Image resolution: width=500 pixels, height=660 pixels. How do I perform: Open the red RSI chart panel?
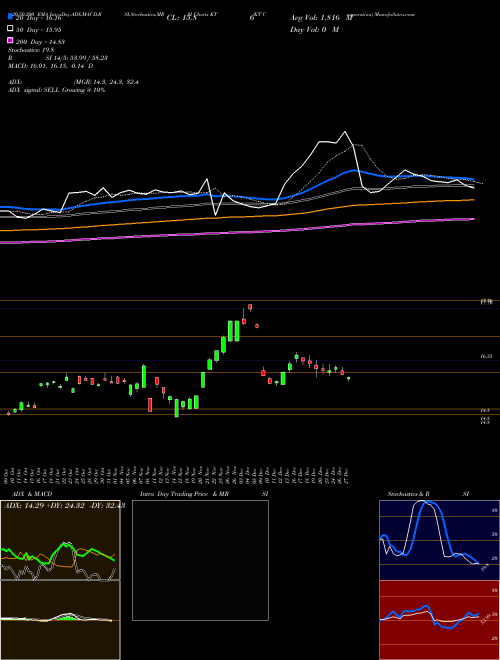coord(439,620)
